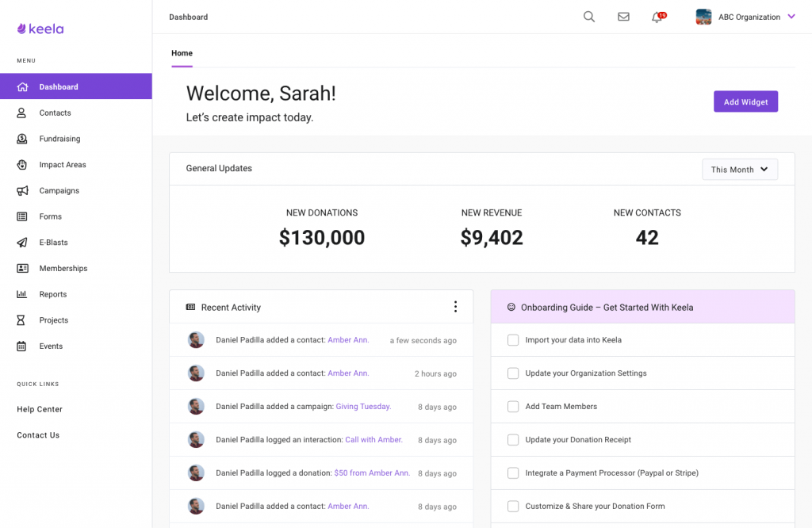The width and height of the screenshot is (812, 528).
Task: Open the Recent Activity three-dot menu
Action: pyautogui.click(x=455, y=306)
